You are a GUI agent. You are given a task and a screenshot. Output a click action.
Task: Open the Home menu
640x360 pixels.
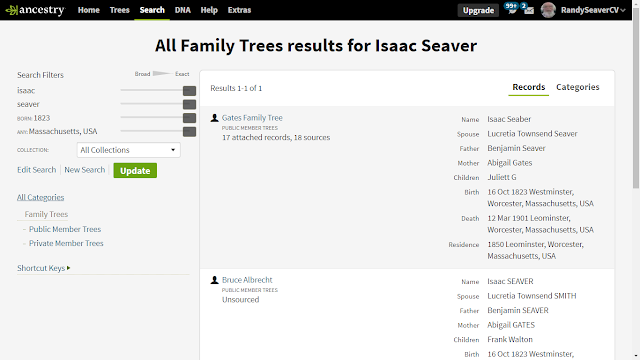[89, 10]
